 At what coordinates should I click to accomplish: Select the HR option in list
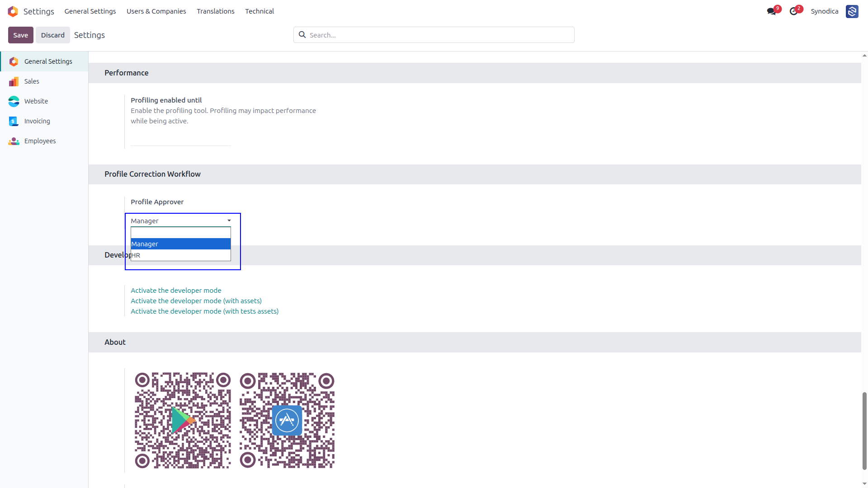click(x=181, y=255)
